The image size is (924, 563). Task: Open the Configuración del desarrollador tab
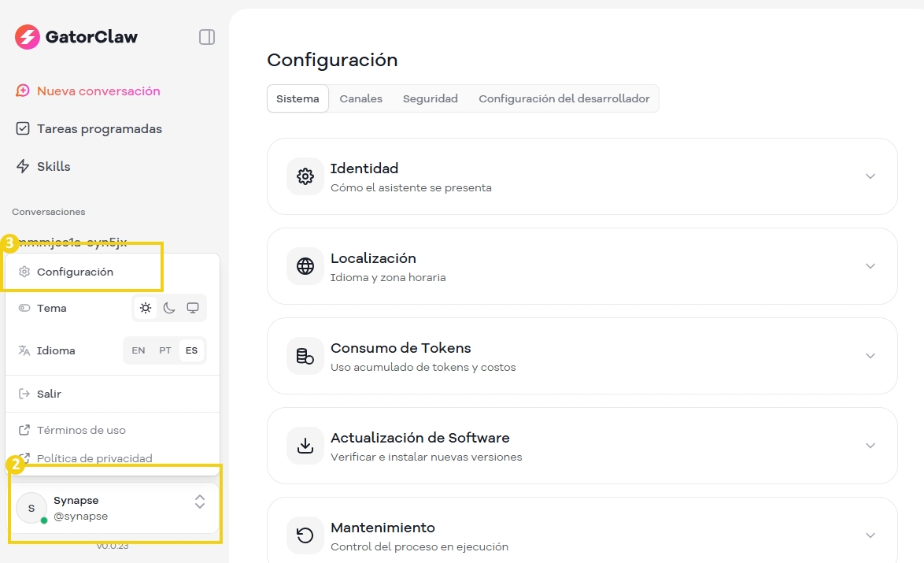(x=564, y=98)
